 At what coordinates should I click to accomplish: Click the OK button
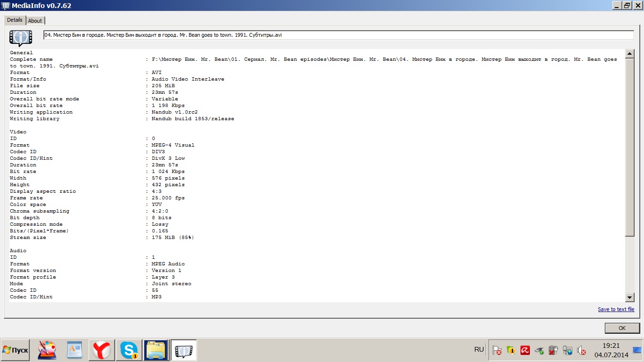coord(622,328)
